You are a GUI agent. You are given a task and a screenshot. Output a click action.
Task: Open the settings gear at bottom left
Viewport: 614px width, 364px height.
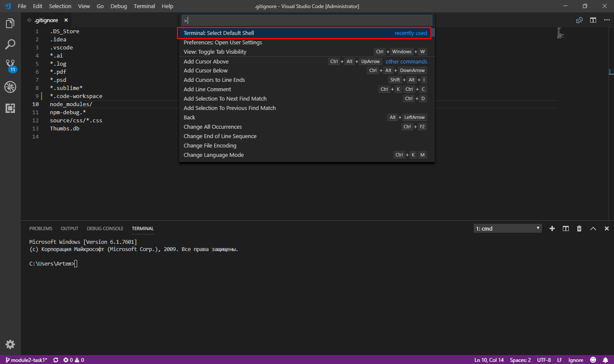[10, 344]
